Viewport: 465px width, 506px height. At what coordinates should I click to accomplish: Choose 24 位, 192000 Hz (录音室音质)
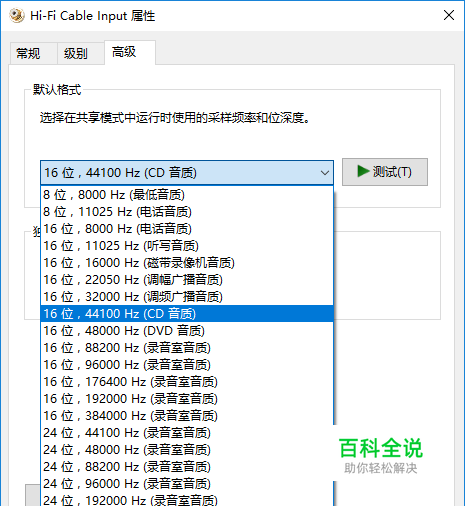point(187,499)
